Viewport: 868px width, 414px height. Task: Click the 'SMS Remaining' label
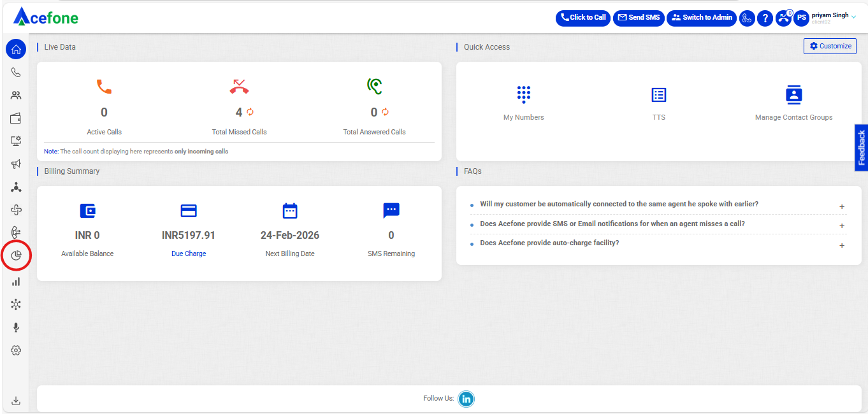pos(391,253)
